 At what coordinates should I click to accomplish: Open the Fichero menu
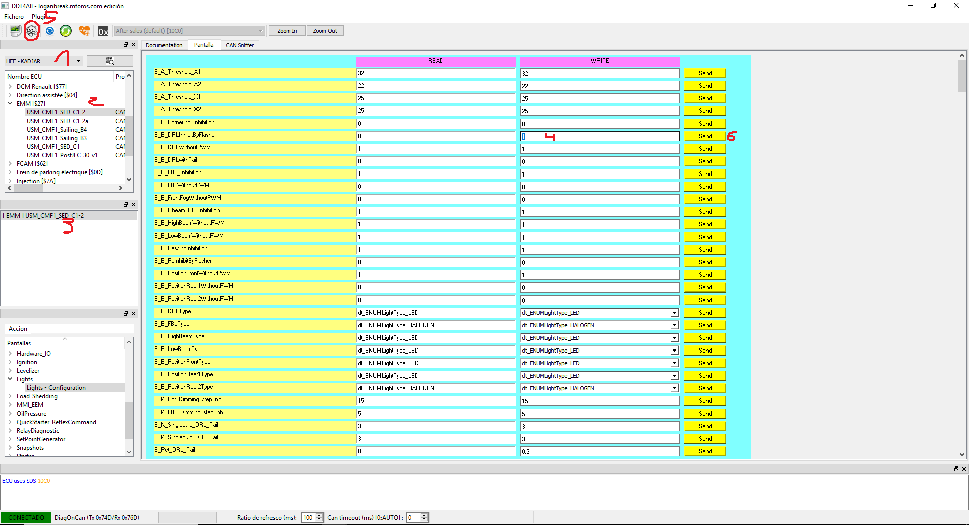coord(14,17)
